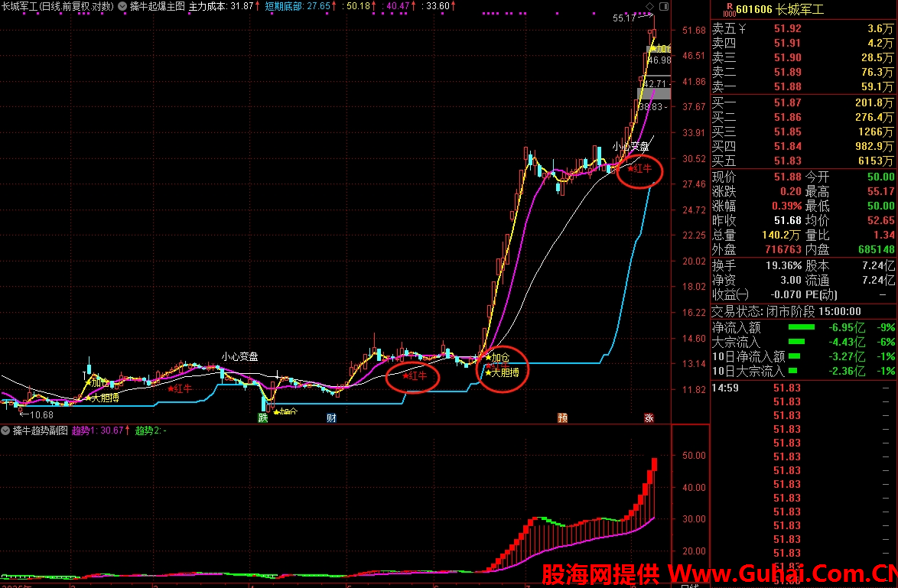Click the blue 财 marker on the time axis
This screenshot has height=588, width=898.
pyautogui.click(x=331, y=418)
